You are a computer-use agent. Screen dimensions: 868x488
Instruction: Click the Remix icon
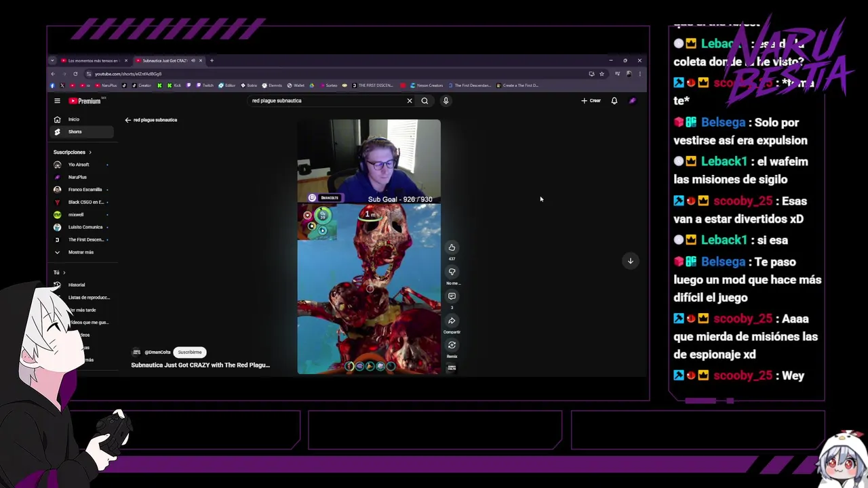tap(452, 345)
